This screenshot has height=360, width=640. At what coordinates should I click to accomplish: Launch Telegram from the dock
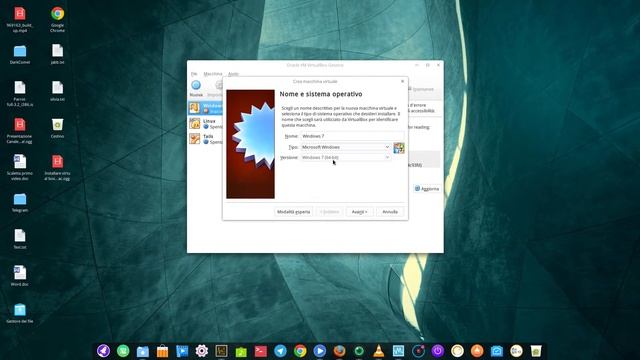click(280, 351)
